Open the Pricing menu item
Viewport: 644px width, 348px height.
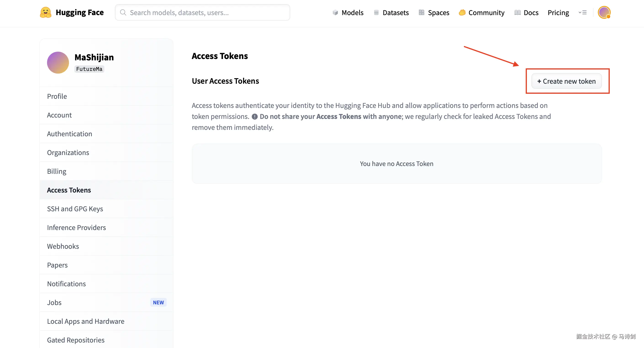pyautogui.click(x=558, y=13)
